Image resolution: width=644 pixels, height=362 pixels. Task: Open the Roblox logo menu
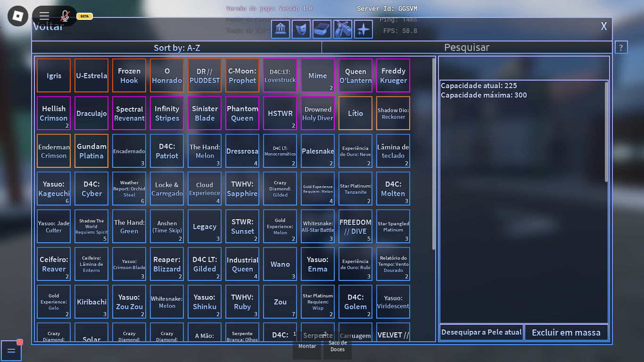(x=18, y=16)
